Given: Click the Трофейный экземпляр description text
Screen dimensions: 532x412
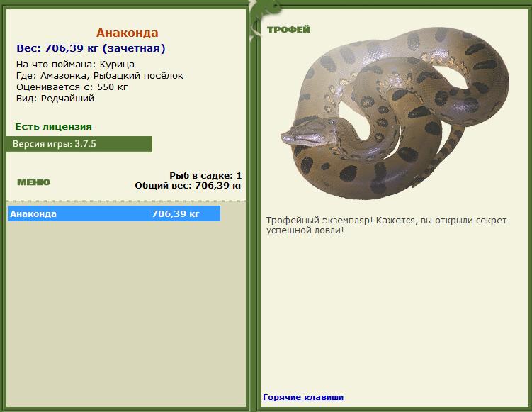Looking at the screenshot, I should point(386,226).
